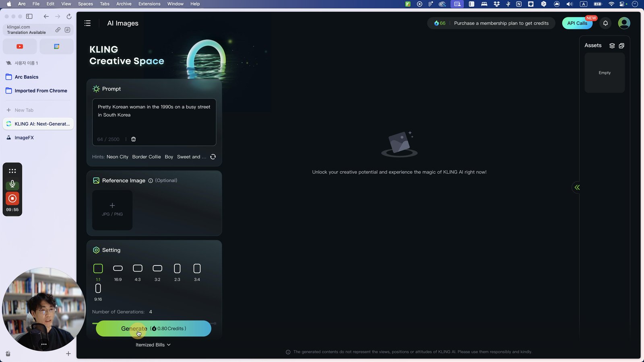Click the Assets multi-select icon
This screenshot has height=362, width=644.
tap(621, 46)
